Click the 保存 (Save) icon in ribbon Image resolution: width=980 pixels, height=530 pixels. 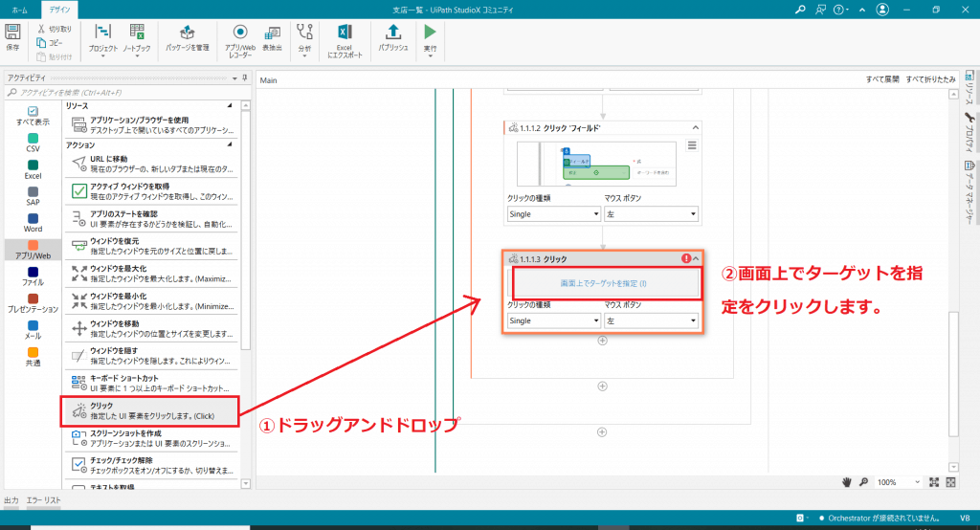pyautogui.click(x=12, y=34)
